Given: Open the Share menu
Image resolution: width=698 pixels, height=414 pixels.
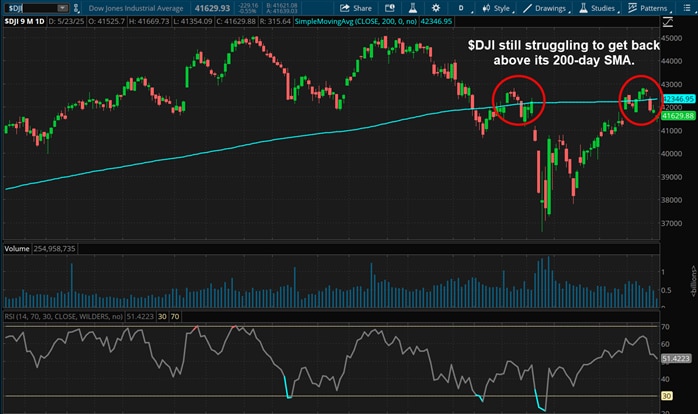Looking at the screenshot, I should [x=356, y=8].
